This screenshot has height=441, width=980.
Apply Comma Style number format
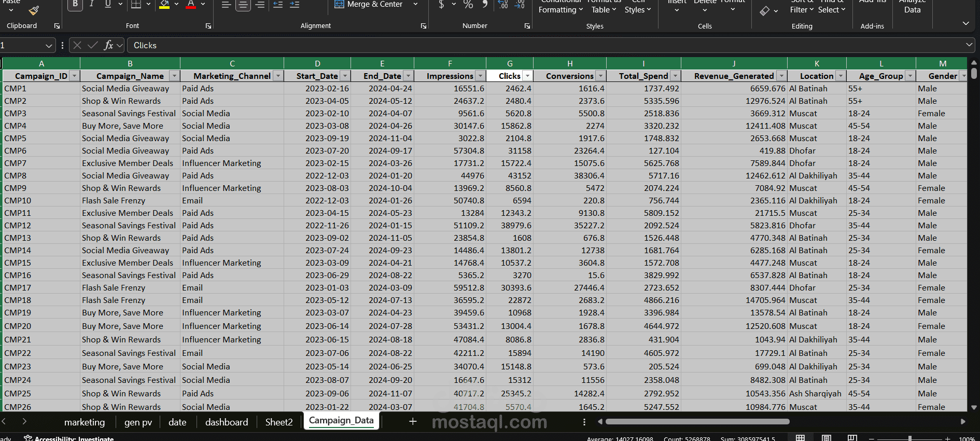pos(485,5)
